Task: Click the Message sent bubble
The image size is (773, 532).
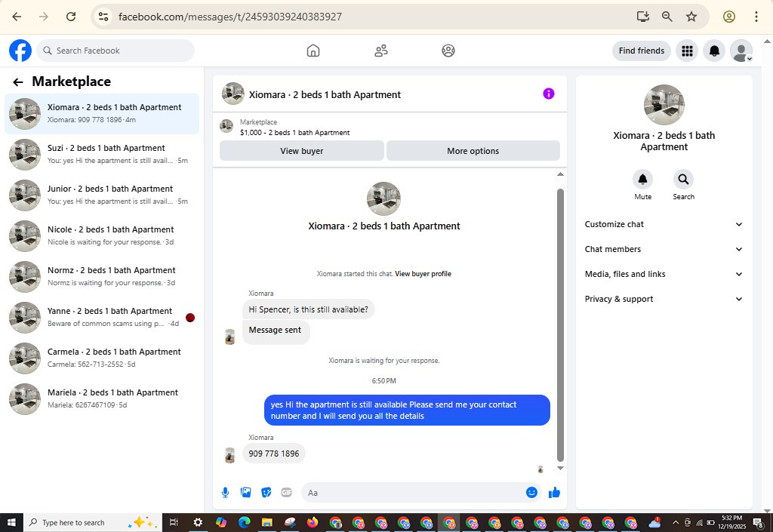Action: point(275,331)
